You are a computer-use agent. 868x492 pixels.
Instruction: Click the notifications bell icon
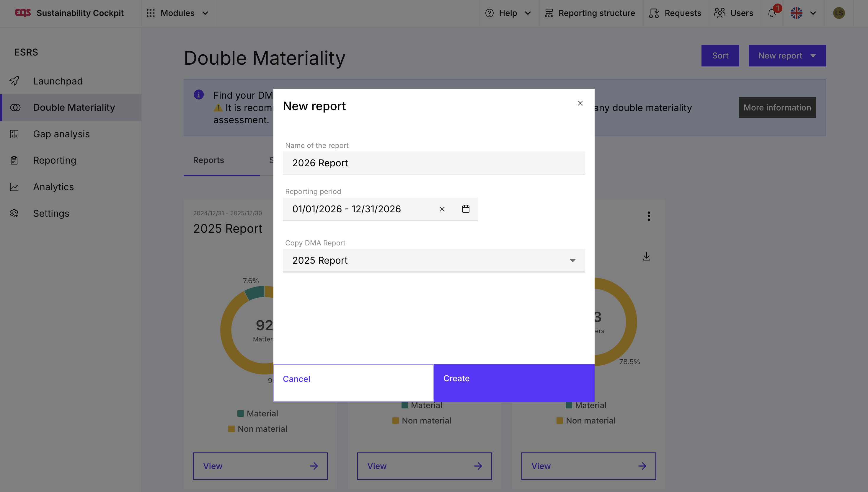coord(772,13)
